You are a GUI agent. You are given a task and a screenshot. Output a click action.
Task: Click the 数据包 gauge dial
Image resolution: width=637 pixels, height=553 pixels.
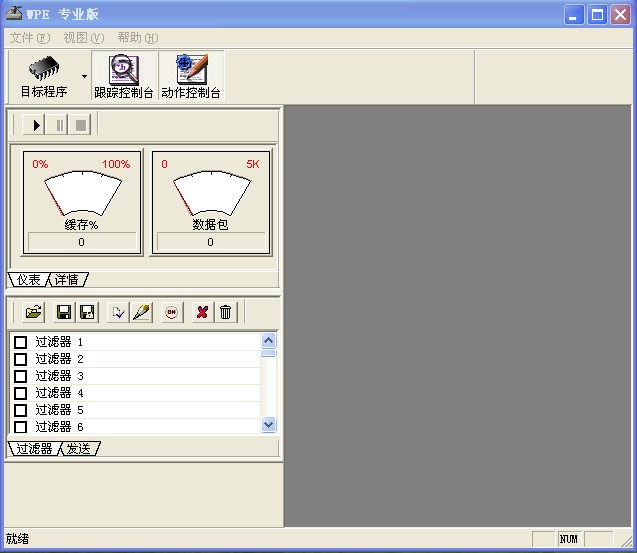coord(212,193)
